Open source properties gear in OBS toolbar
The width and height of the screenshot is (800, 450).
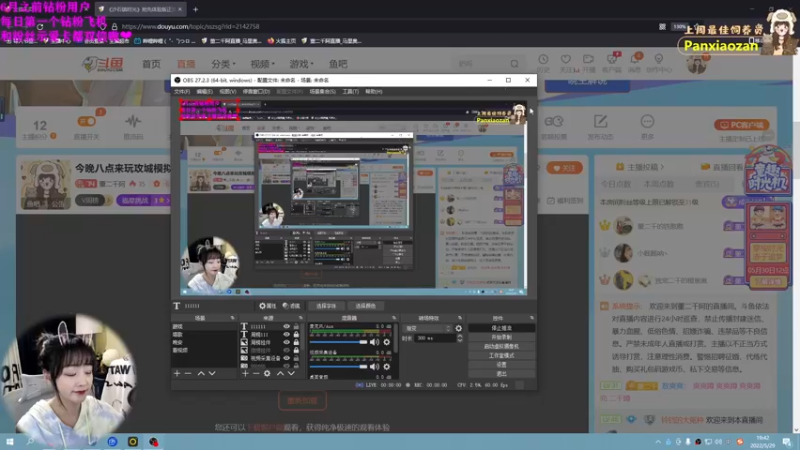pos(267,306)
